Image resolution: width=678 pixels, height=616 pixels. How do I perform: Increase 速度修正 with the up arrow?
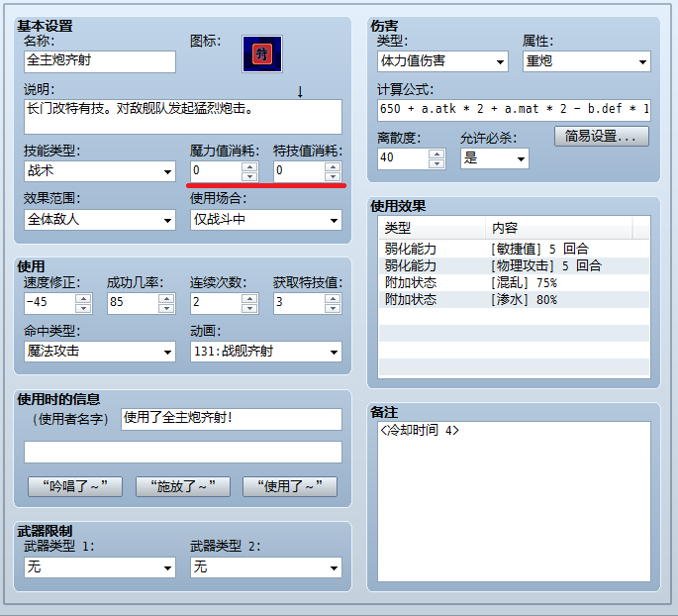coord(83,298)
